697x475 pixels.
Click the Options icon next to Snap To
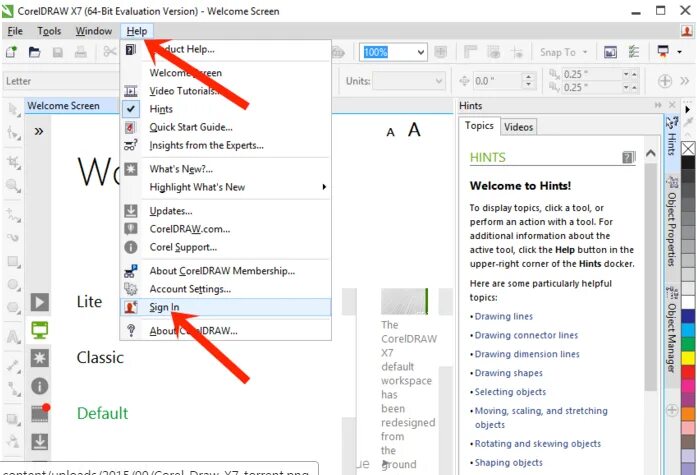[x=634, y=52]
